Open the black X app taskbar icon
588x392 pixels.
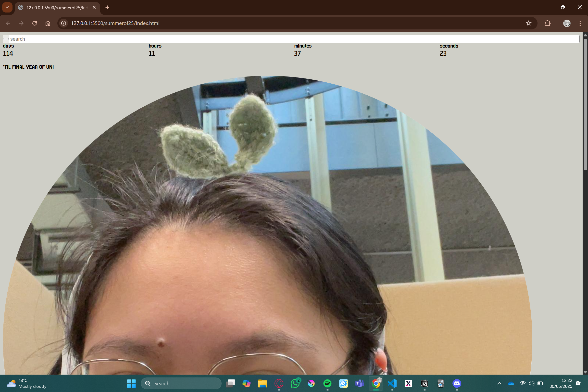[x=408, y=383]
